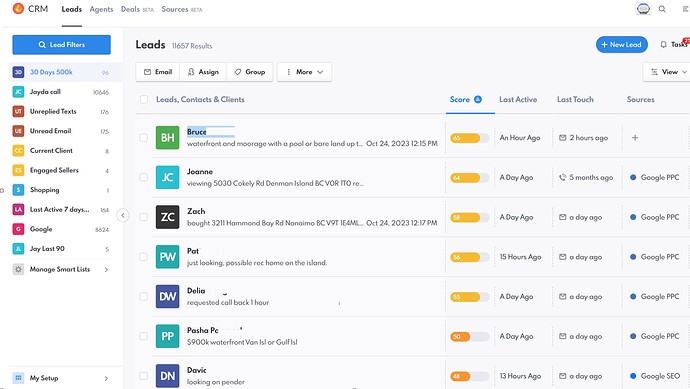Click Bruce's score progress bar

470,138
